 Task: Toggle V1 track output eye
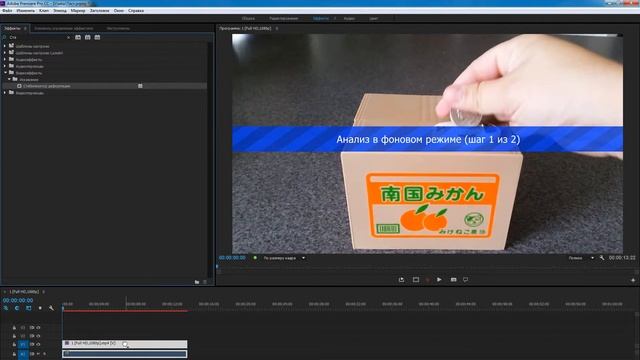38,344
